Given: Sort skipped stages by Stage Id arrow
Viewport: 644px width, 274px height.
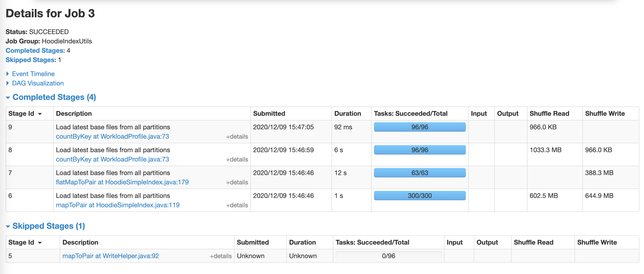Looking at the screenshot, I should coord(40,243).
